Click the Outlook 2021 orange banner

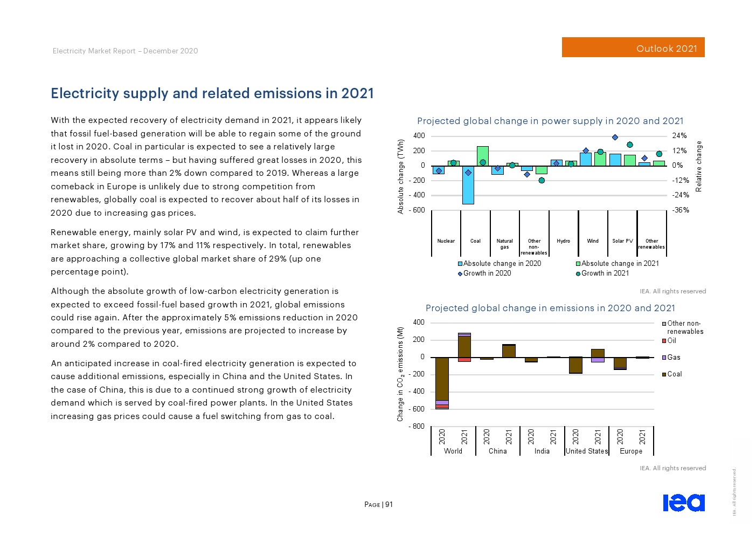pyautogui.click(x=633, y=47)
